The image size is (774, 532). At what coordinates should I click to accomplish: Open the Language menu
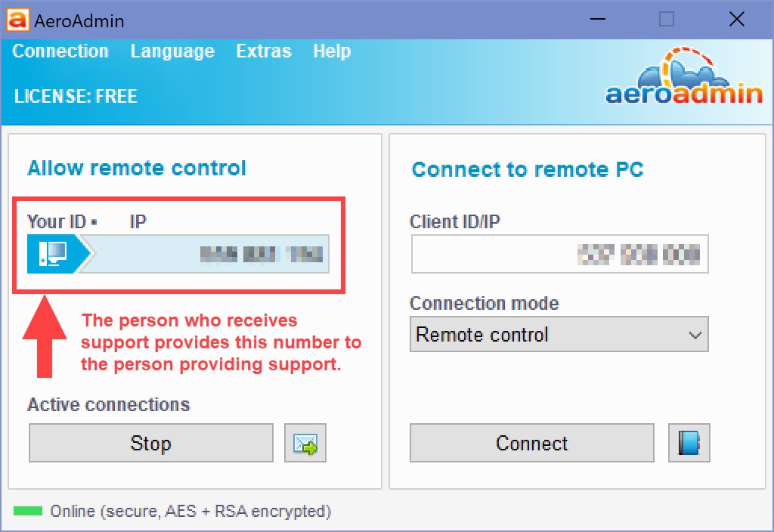pos(172,51)
